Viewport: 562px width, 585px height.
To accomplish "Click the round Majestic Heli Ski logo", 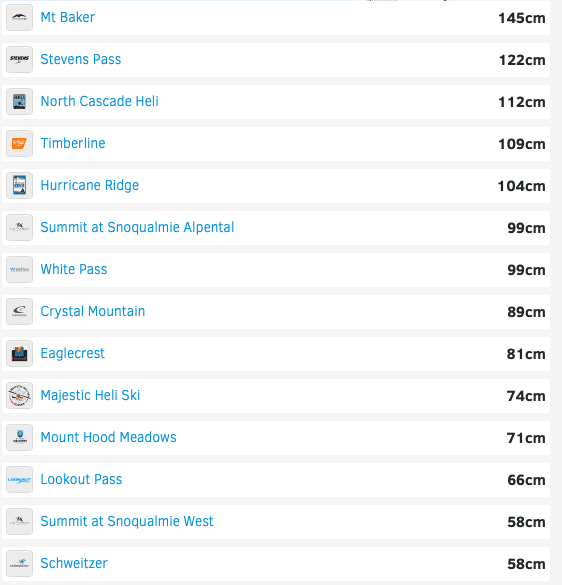I will click(x=19, y=395).
